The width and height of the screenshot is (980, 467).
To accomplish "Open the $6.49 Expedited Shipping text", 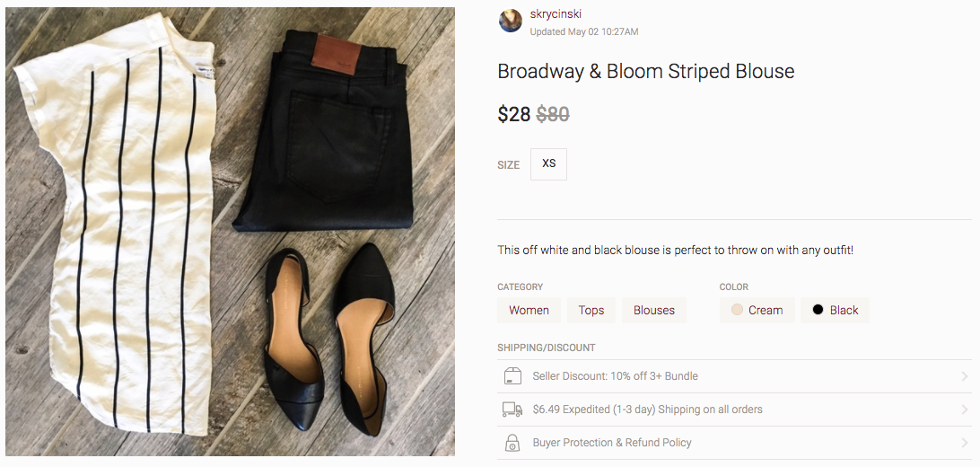I will (647, 410).
